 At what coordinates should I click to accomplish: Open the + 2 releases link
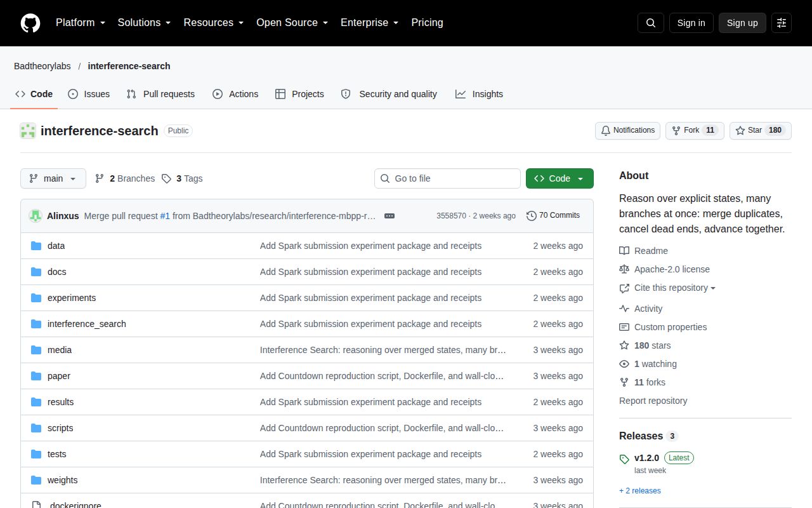click(640, 491)
